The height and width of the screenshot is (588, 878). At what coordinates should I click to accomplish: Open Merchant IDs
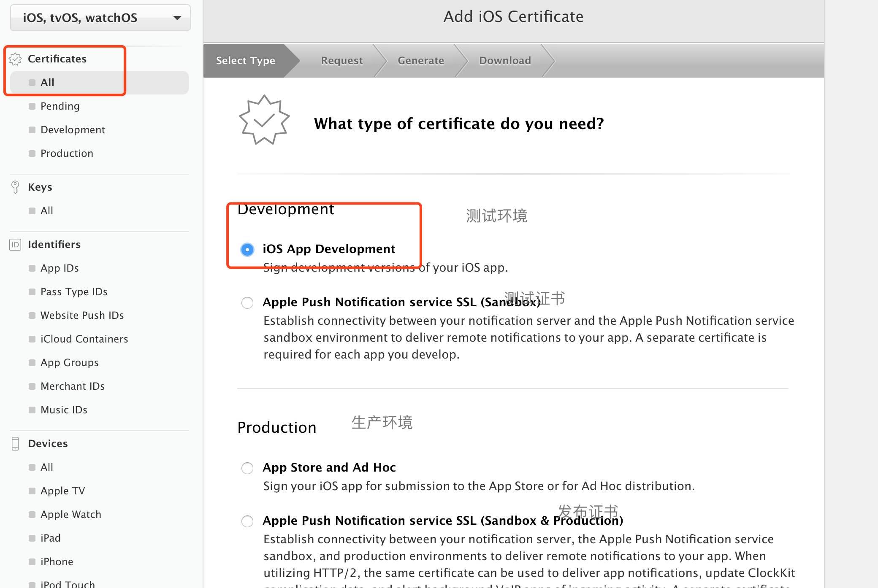point(73,386)
